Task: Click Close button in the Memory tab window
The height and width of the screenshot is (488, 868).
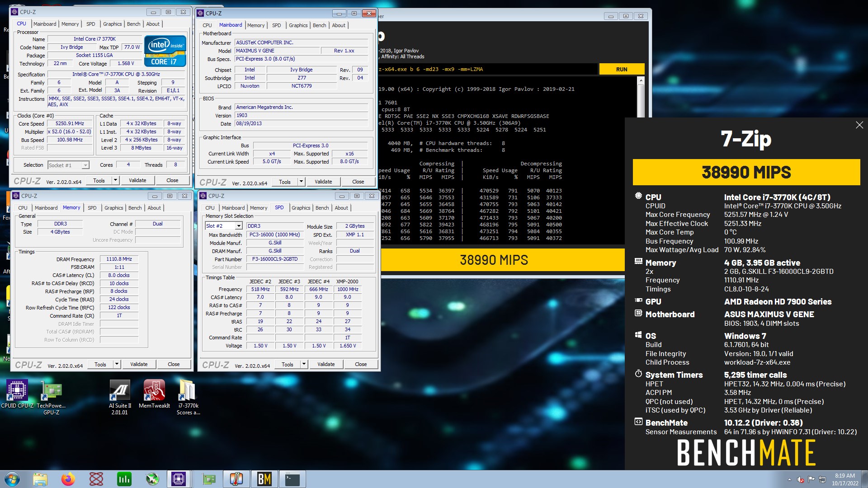Action: click(174, 364)
